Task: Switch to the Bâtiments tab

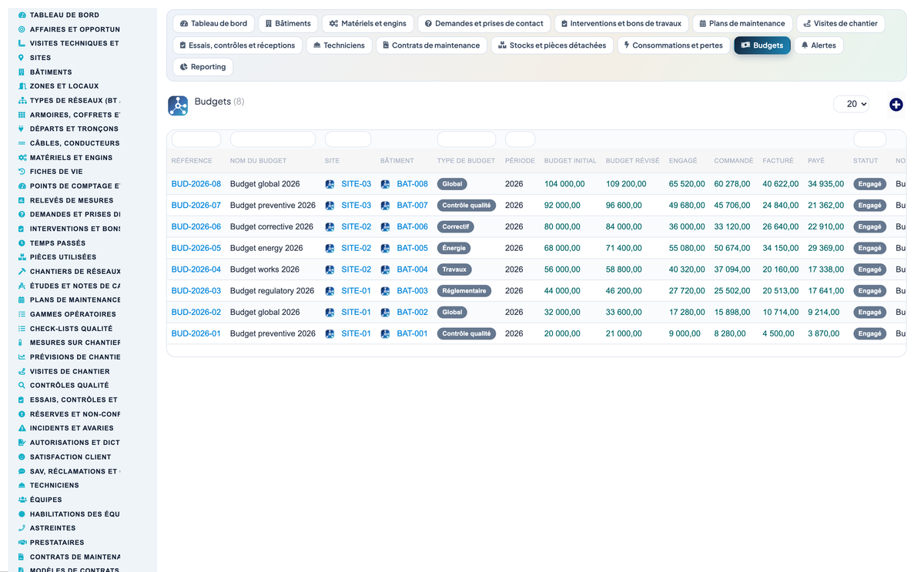Action: coord(288,24)
